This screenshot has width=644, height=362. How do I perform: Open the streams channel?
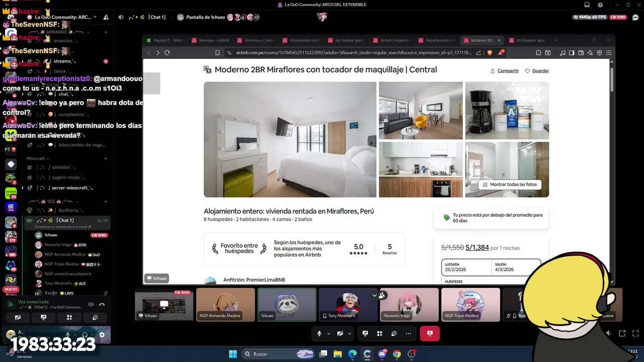click(x=65, y=61)
